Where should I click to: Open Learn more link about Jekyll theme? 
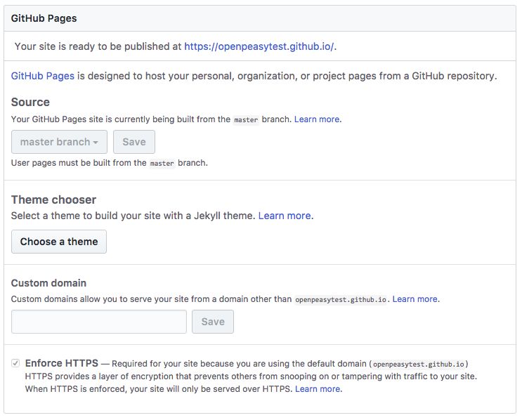coord(285,216)
